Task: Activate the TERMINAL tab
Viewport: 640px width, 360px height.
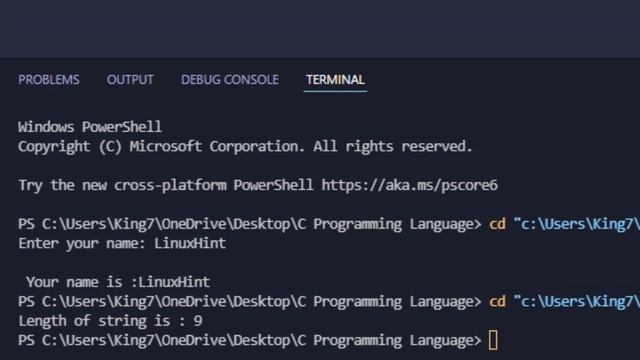Action: (x=335, y=80)
